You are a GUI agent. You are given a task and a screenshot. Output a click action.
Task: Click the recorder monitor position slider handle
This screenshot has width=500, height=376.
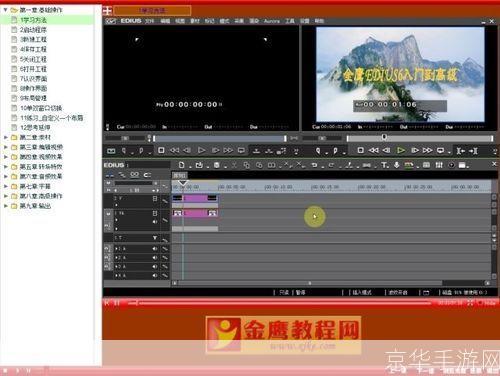point(384,137)
